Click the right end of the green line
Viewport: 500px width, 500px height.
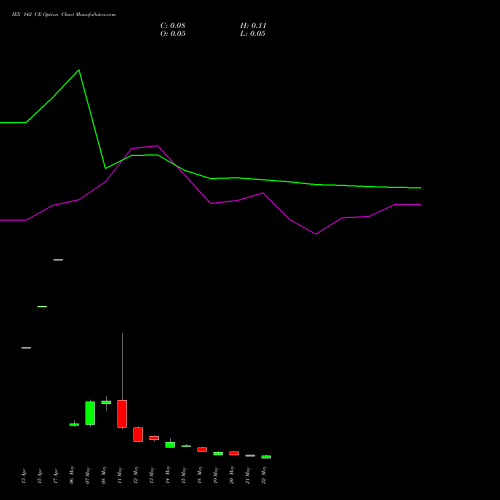point(421,188)
